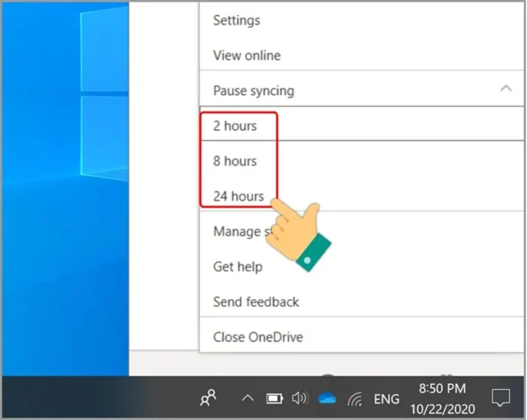
Task: Collapse the Pause syncing submenu
Action: click(x=361, y=91)
